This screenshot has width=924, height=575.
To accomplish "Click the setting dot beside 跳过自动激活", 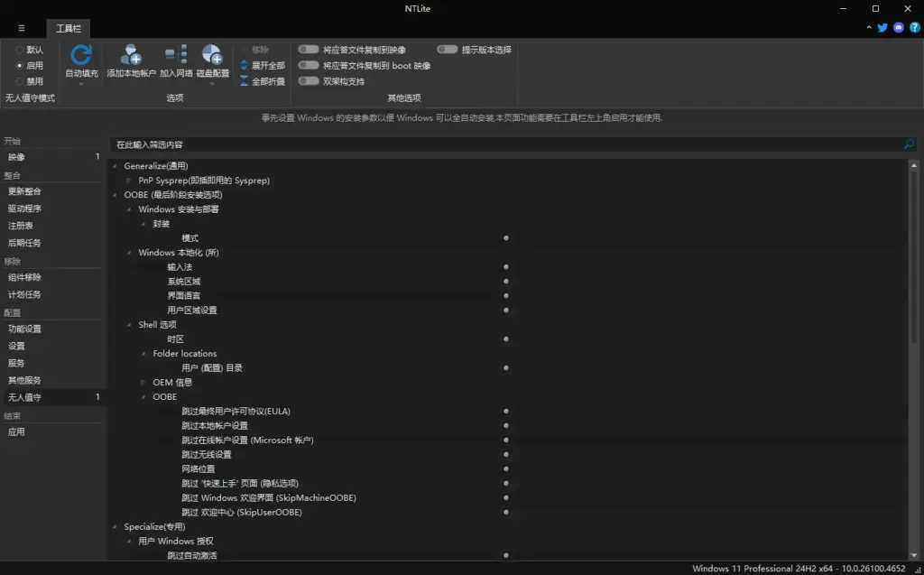I will pyautogui.click(x=506, y=555).
